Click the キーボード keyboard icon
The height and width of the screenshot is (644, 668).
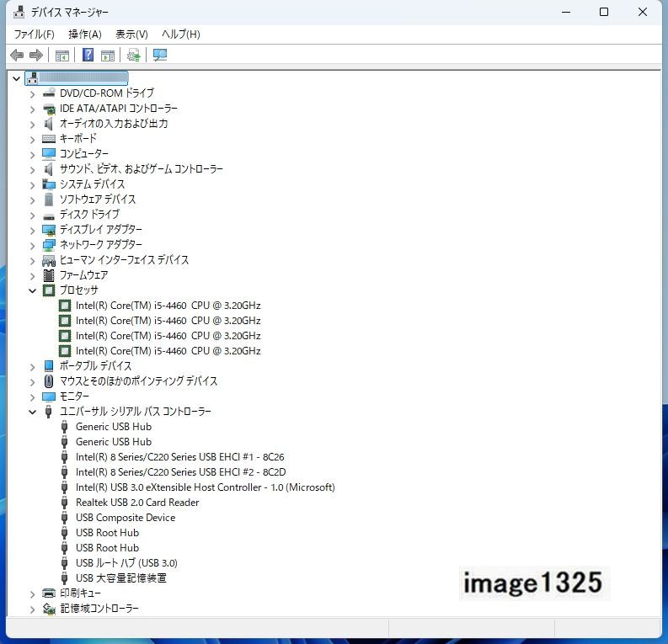coord(49,139)
